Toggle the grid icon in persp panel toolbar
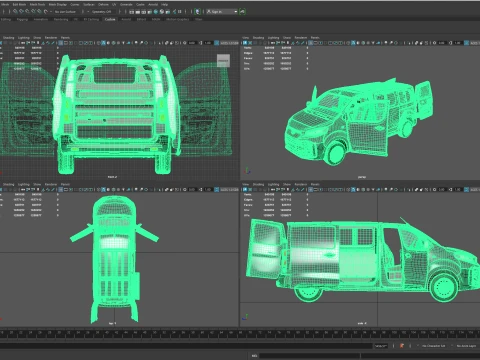This screenshot has width=480, height=360. (x=310, y=43)
